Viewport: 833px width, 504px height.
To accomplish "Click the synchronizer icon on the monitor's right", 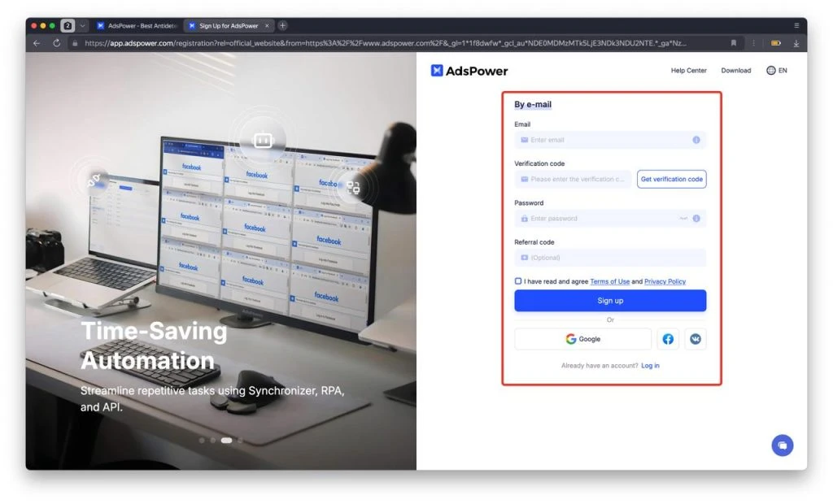I will pyautogui.click(x=353, y=187).
